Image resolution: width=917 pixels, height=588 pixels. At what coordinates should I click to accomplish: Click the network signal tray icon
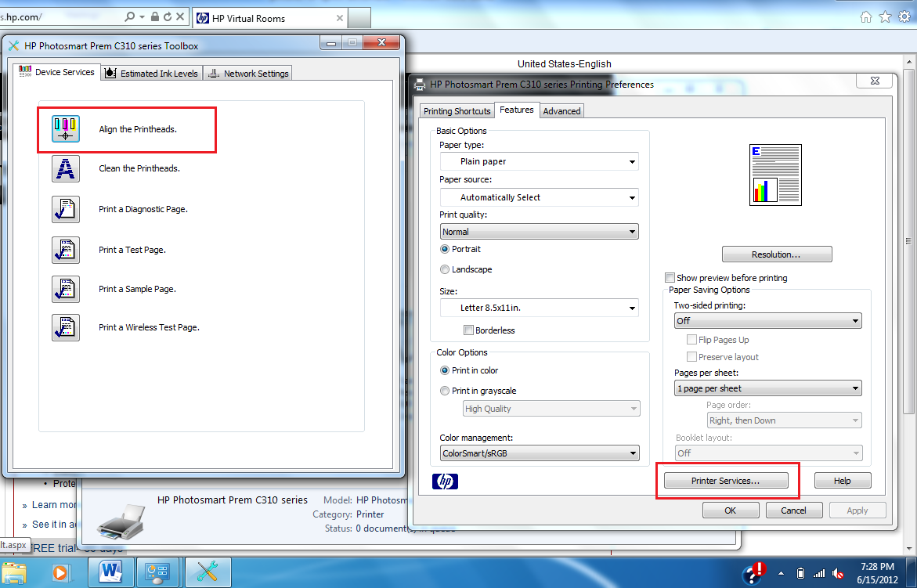pyautogui.click(x=819, y=573)
